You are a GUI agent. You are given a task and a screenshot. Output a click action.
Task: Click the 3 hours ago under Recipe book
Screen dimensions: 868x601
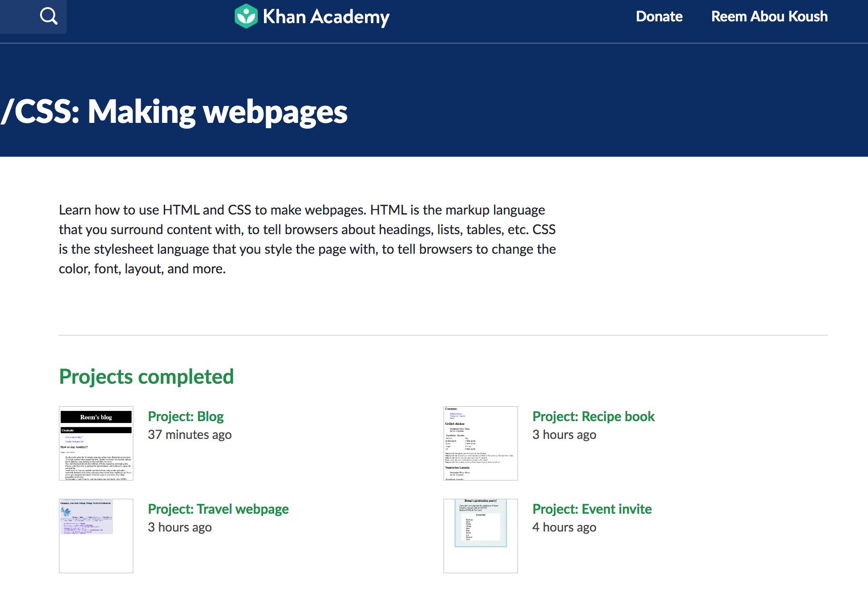coord(564,435)
